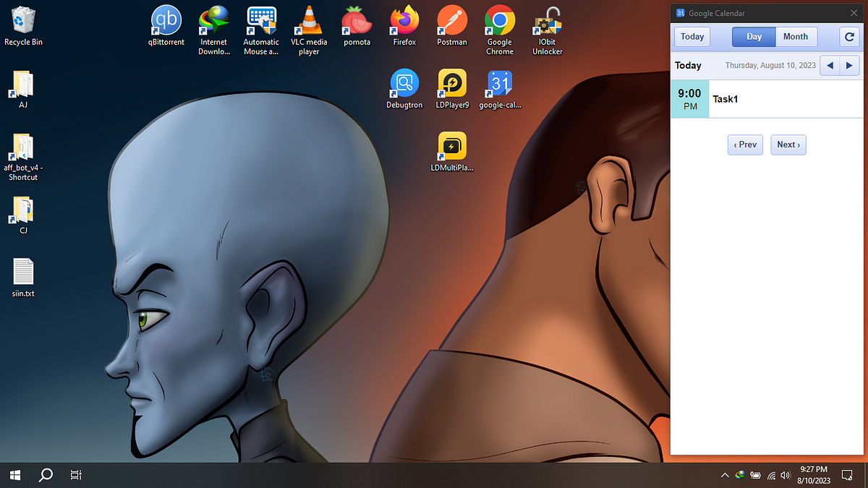Click the Google Calendar title bar logo

tap(680, 13)
